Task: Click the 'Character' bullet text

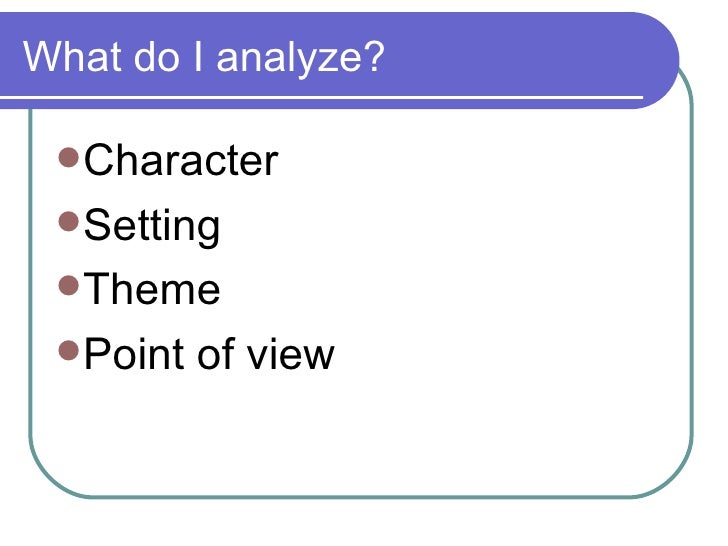Action: coord(181,161)
